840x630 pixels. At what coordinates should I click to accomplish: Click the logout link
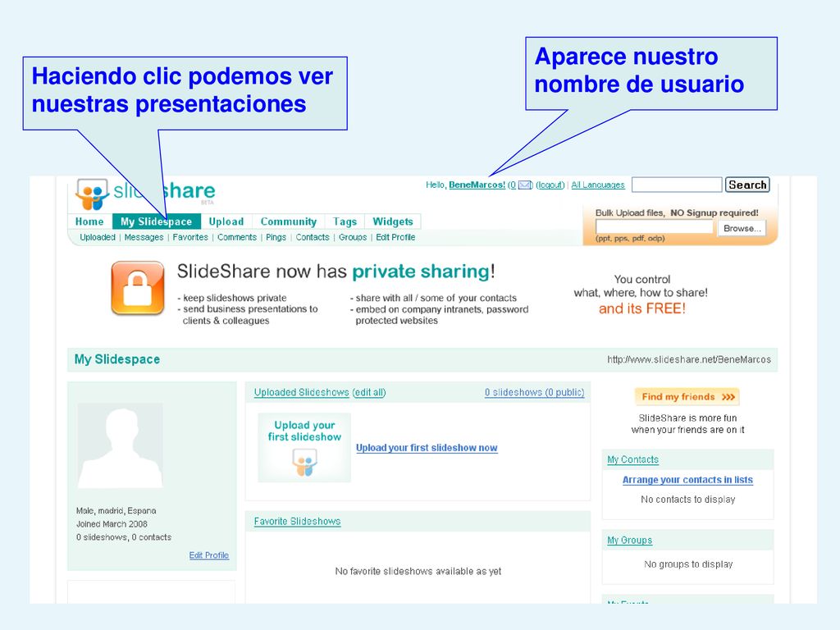coord(550,185)
